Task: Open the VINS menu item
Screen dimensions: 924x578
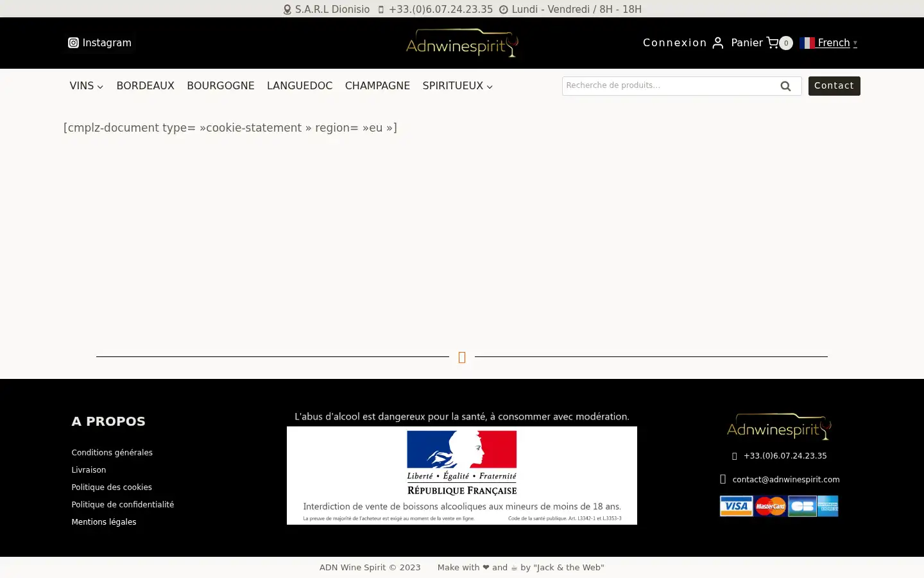Action: [81, 86]
